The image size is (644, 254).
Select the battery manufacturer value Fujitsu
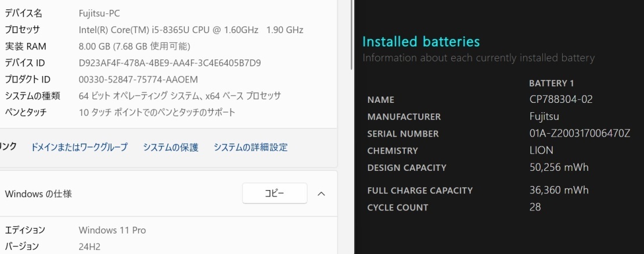[x=544, y=117]
